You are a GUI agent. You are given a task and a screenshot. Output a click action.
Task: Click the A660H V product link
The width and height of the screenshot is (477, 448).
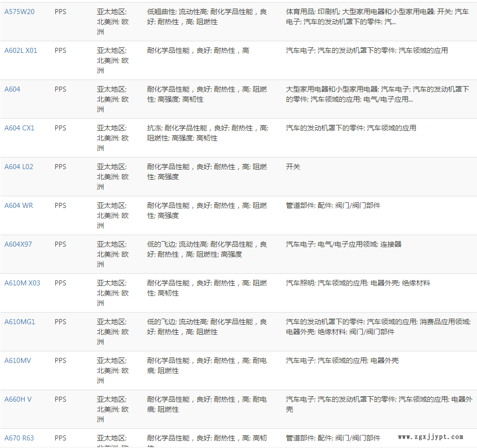pyautogui.click(x=18, y=399)
